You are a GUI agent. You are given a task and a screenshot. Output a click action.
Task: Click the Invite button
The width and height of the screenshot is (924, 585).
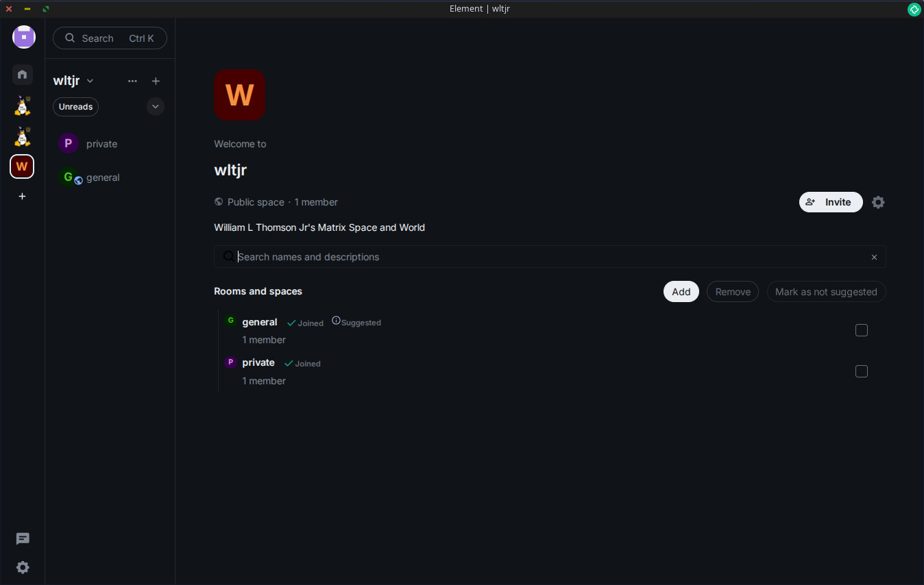831,202
